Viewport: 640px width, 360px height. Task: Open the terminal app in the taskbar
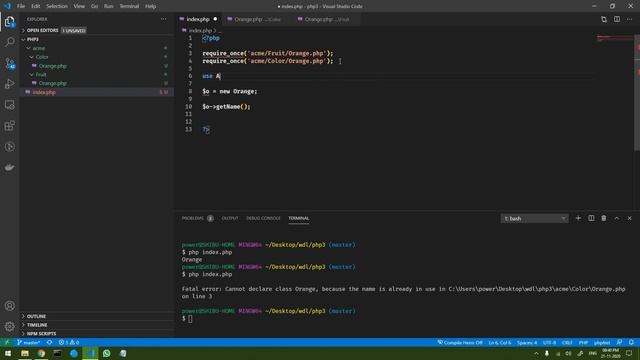(x=58, y=353)
